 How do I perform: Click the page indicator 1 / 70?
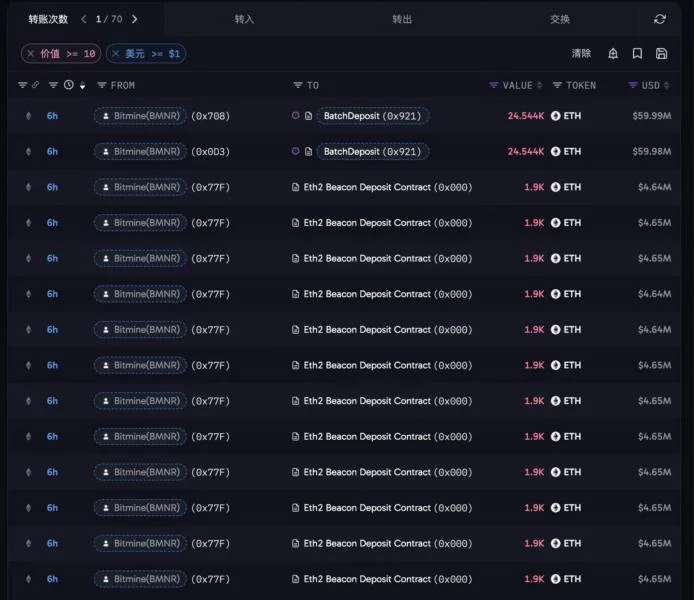click(x=109, y=19)
